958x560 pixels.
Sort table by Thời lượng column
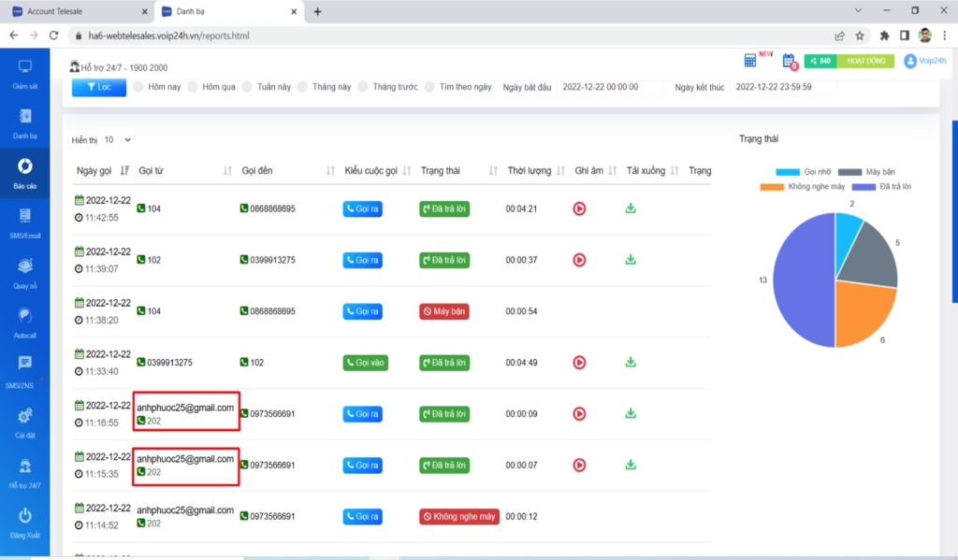pyautogui.click(x=560, y=171)
